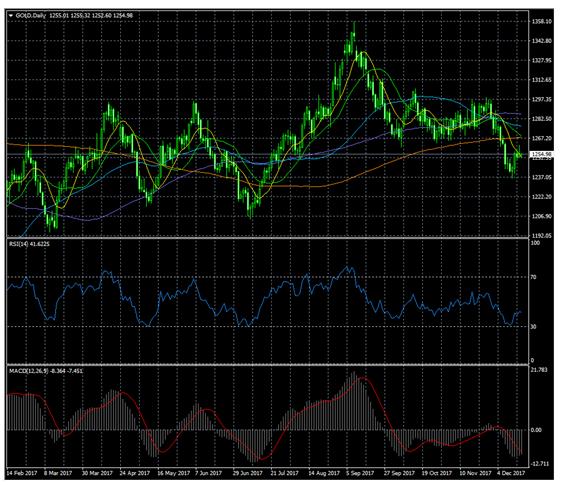Click the 7 Jun 2017 date label
The height and width of the screenshot is (485, 562).
(x=209, y=473)
